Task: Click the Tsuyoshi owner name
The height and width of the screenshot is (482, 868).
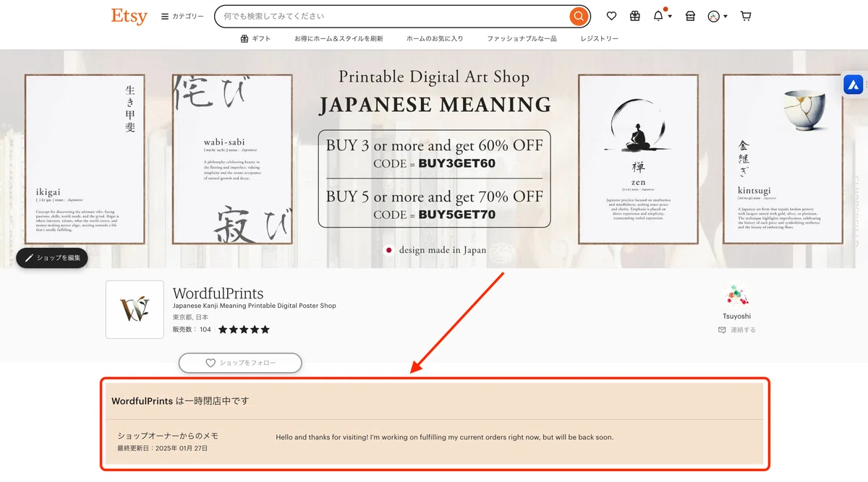Action: [x=736, y=317]
